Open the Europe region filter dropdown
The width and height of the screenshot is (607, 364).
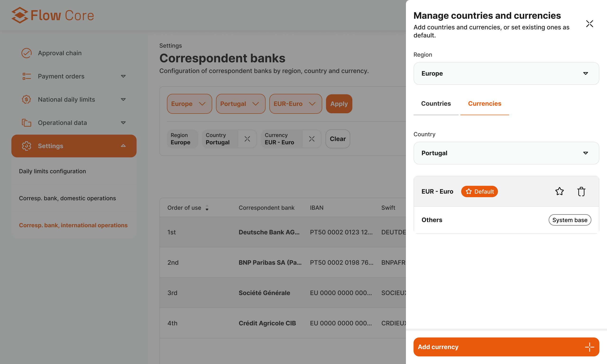tap(189, 104)
